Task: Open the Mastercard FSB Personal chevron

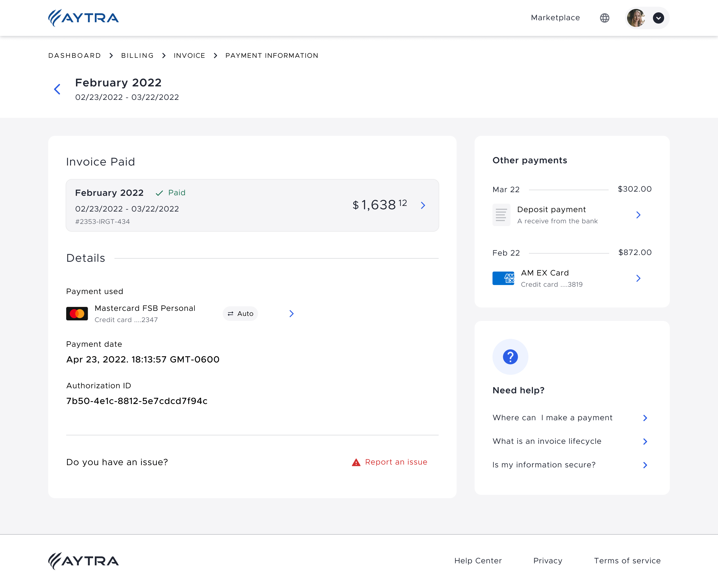Action: click(x=292, y=314)
